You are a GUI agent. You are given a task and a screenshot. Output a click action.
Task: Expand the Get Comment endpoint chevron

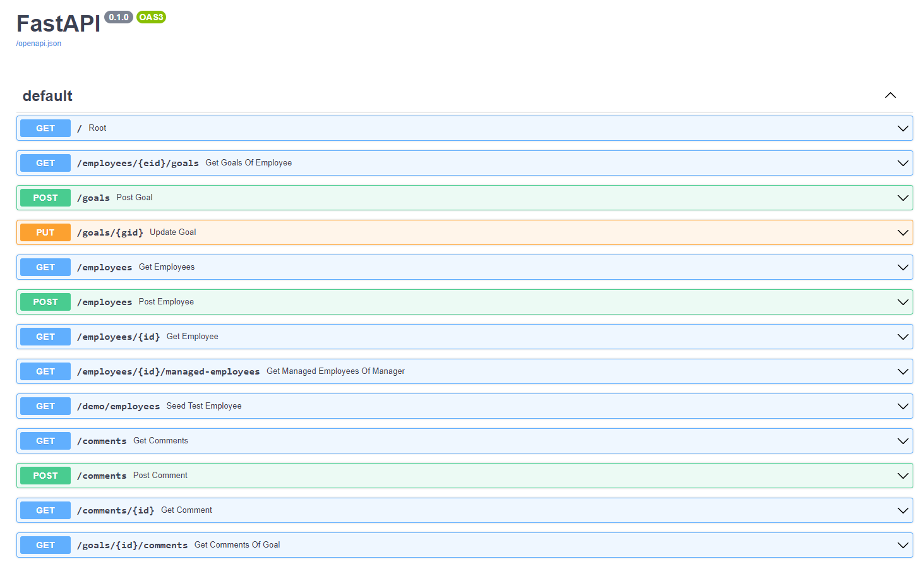click(903, 510)
